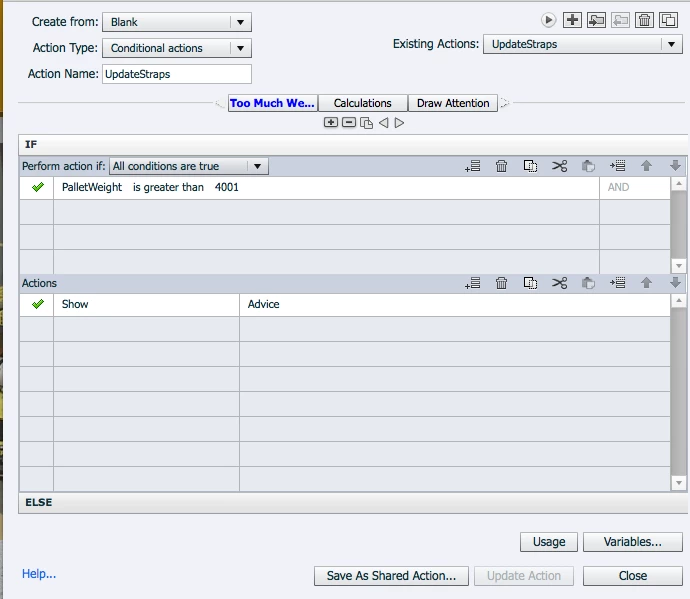The image size is (690, 599).
Task: Delete selected action with Actions trash icon
Action: tap(501, 283)
